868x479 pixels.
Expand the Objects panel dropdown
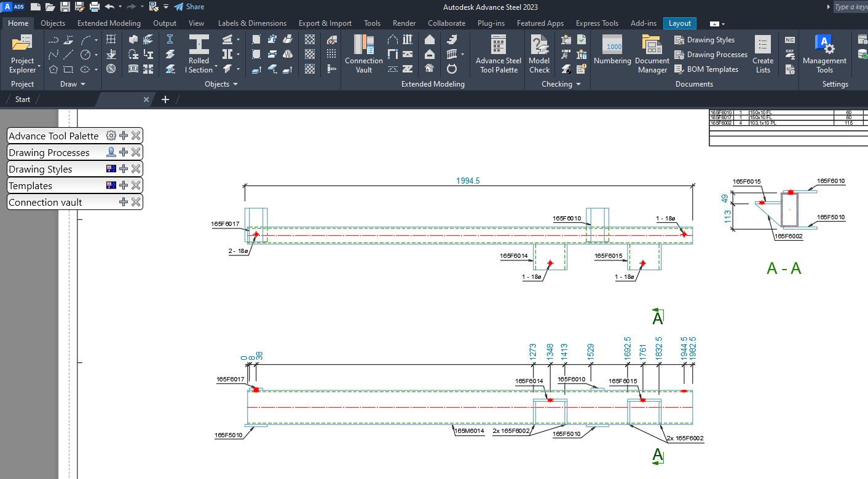(x=235, y=84)
